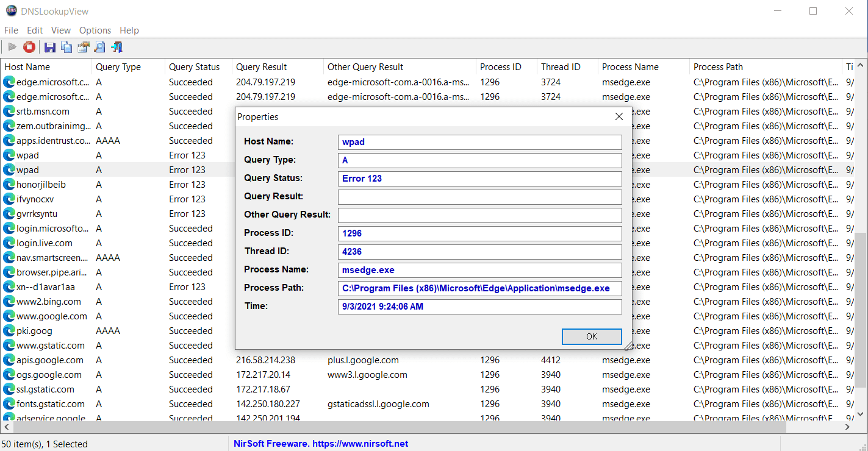
Task: Close the Properties dialog with its X
Action: tap(619, 116)
